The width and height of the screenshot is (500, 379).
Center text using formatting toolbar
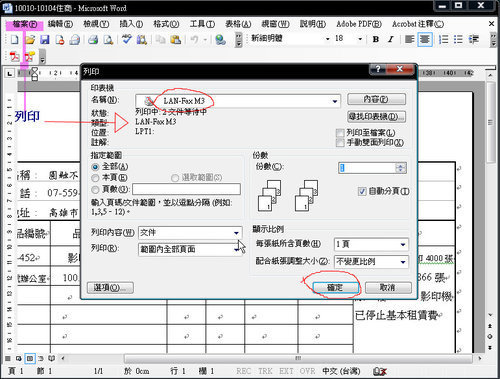(425, 39)
